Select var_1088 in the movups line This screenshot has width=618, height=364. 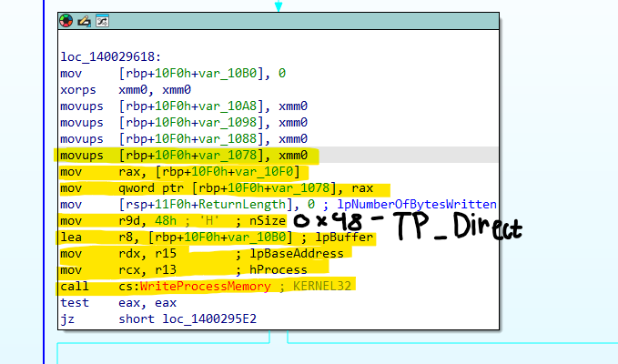[228, 138]
